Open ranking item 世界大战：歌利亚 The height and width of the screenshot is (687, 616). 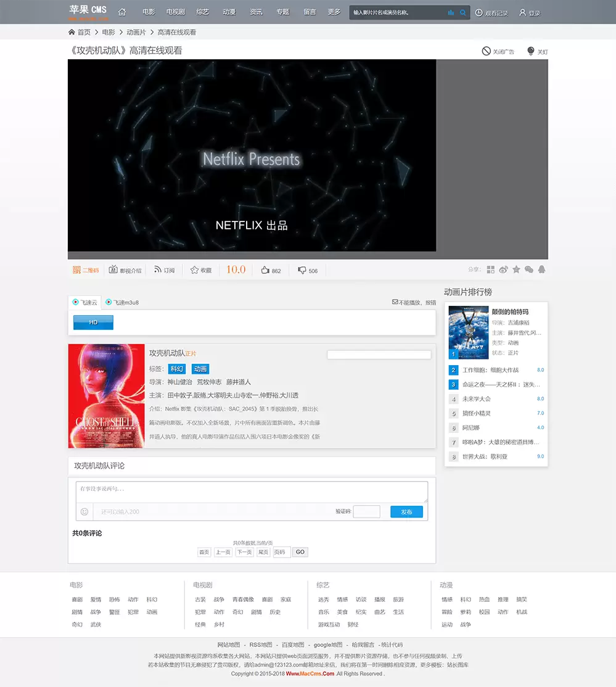485,456
